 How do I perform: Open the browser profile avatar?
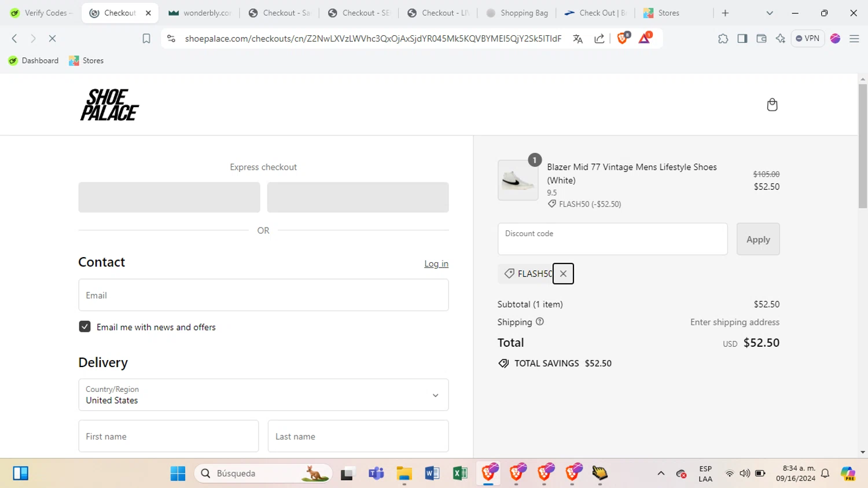835,38
